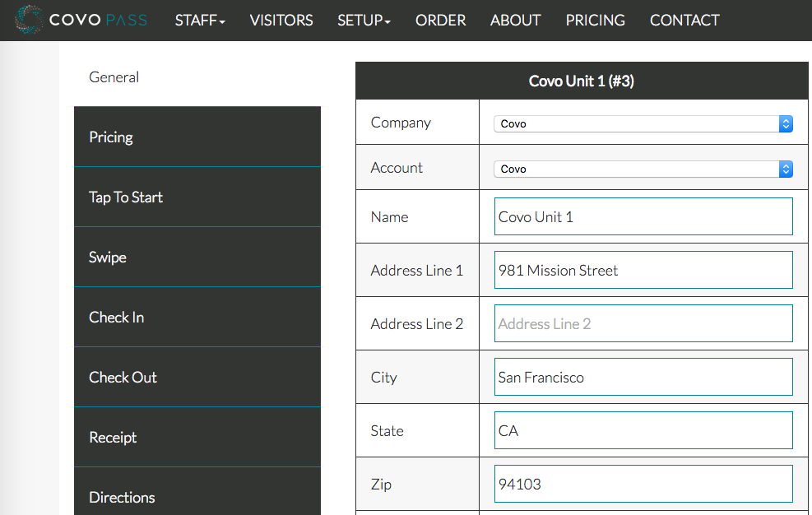Image resolution: width=812 pixels, height=515 pixels.
Task: Switch to the Check Out tab
Action: pos(197,377)
